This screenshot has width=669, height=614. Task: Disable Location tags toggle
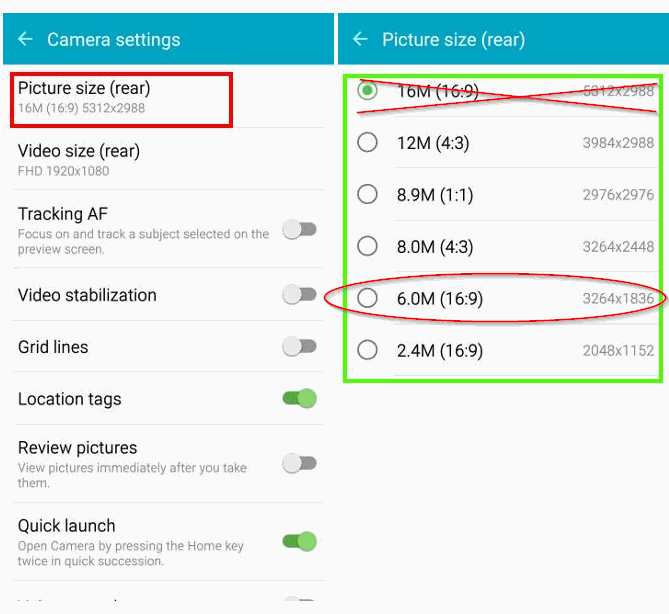click(299, 399)
